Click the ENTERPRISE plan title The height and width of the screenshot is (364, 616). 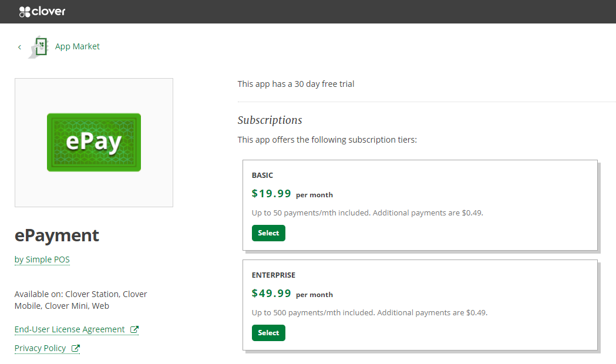coord(274,275)
